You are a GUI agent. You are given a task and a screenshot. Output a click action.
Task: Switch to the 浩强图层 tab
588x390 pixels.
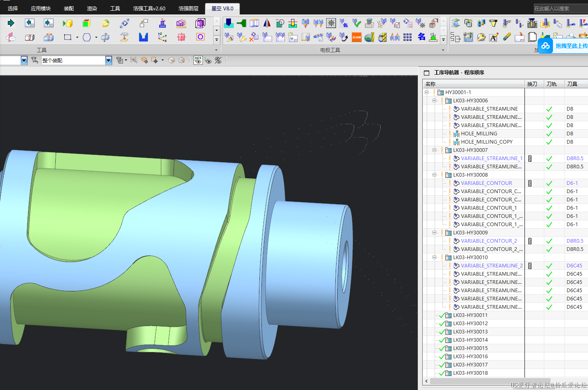(188, 8)
